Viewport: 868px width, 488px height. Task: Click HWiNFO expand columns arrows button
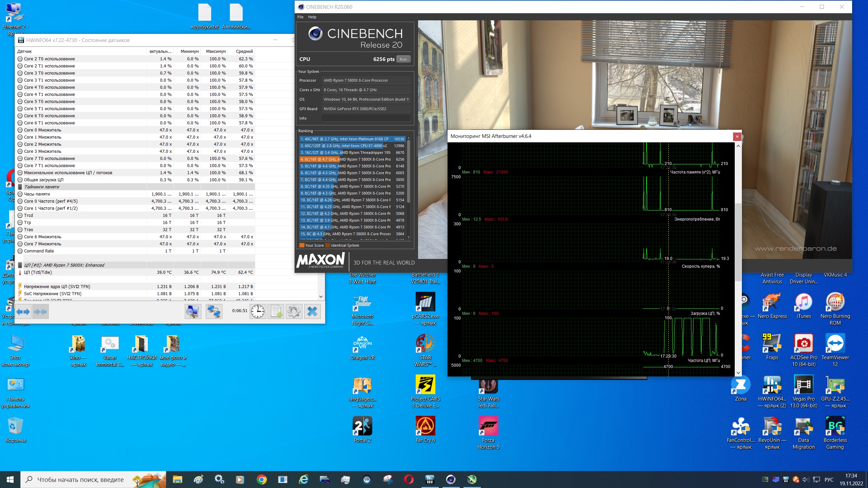(x=23, y=311)
